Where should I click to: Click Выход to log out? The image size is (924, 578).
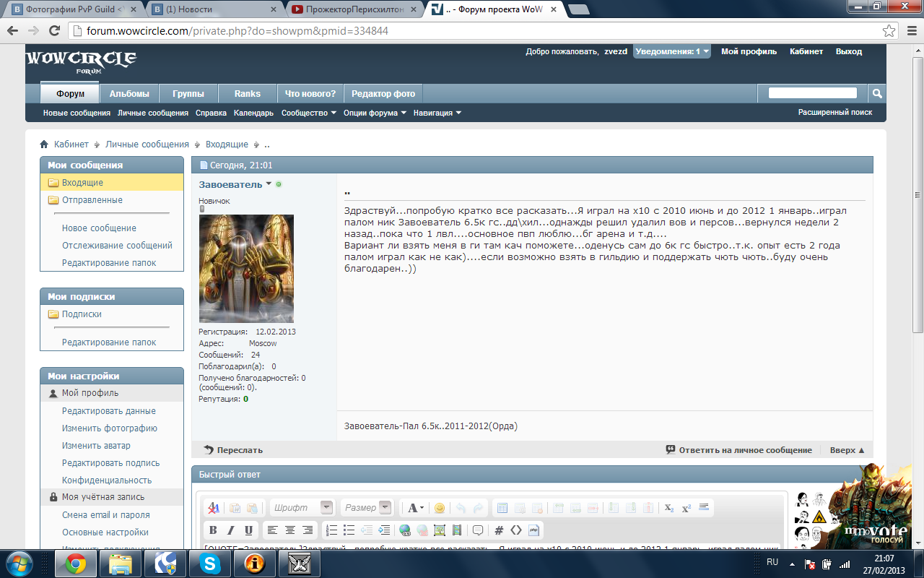[849, 51]
